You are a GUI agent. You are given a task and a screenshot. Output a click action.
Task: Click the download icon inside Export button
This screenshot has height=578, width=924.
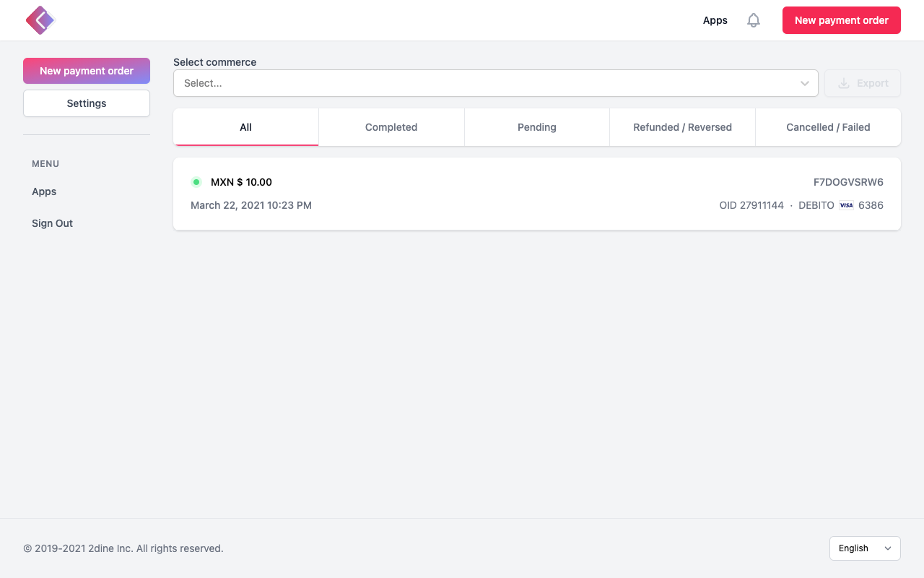(x=843, y=83)
